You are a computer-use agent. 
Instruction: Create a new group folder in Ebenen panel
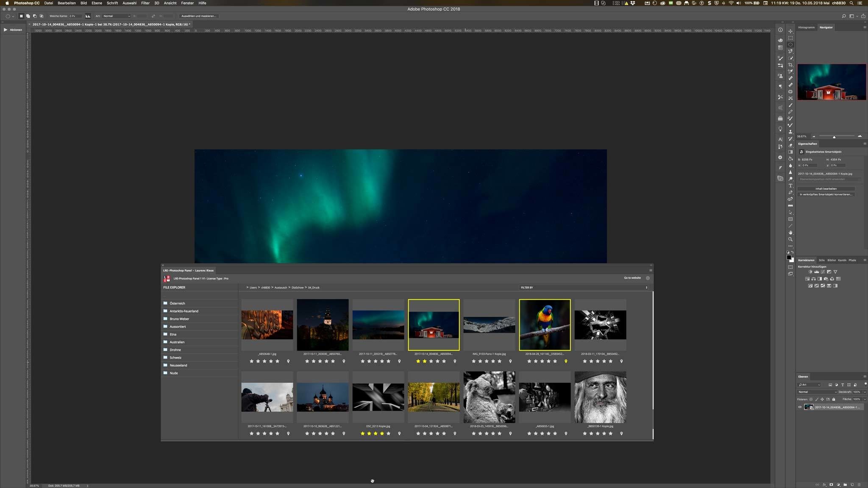click(x=845, y=485)
